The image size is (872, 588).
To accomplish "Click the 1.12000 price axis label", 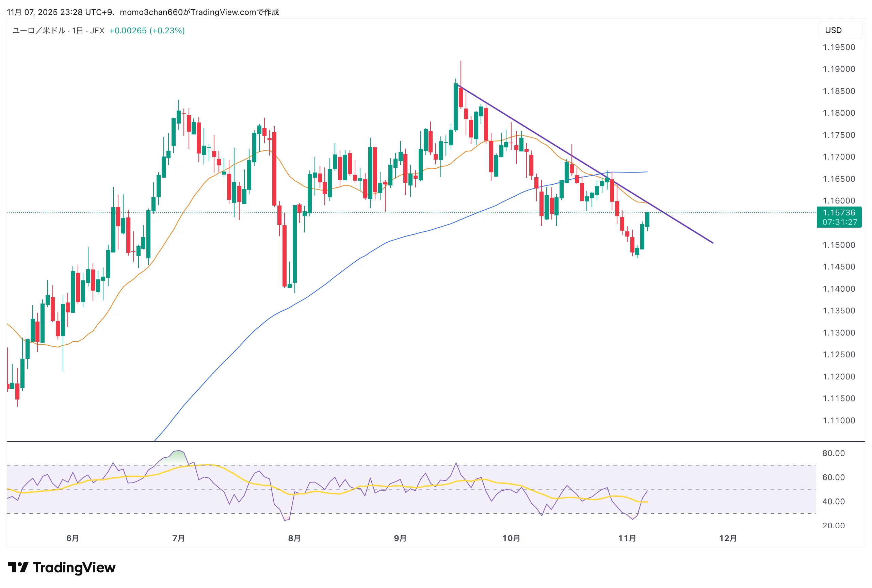I will point(839,376).
